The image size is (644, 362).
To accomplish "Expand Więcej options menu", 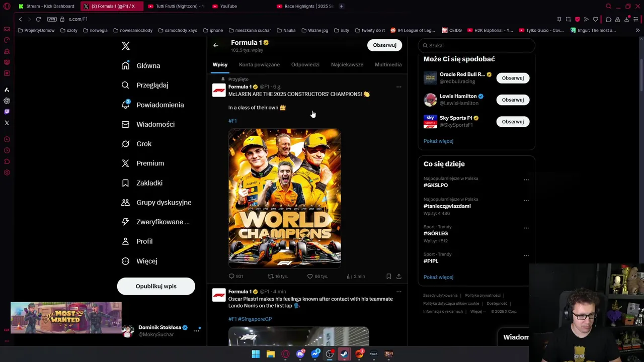I will pyautogui.click(x=139, y=261).
